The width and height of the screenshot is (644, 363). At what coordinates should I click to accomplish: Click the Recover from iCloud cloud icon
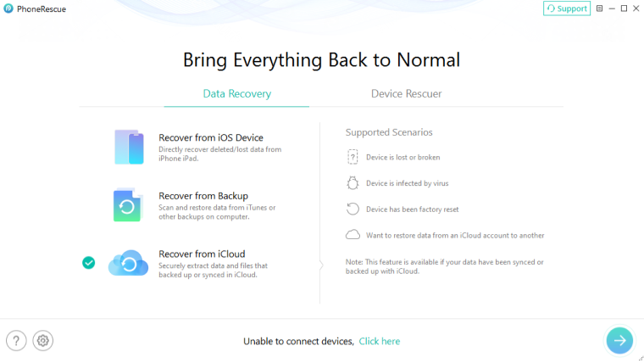(129, 263)
